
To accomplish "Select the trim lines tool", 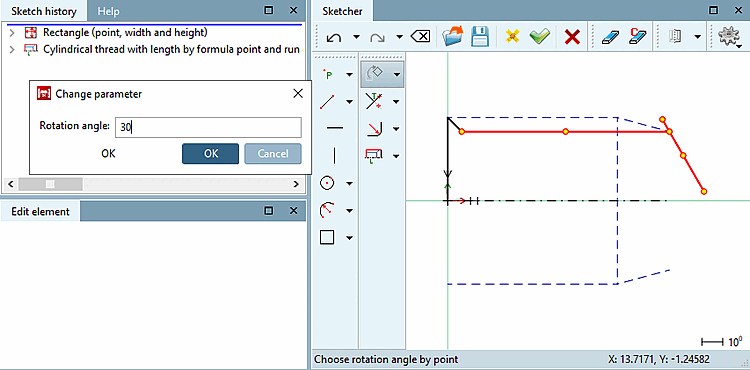I will pyautogui.click(x=374, y=101).
